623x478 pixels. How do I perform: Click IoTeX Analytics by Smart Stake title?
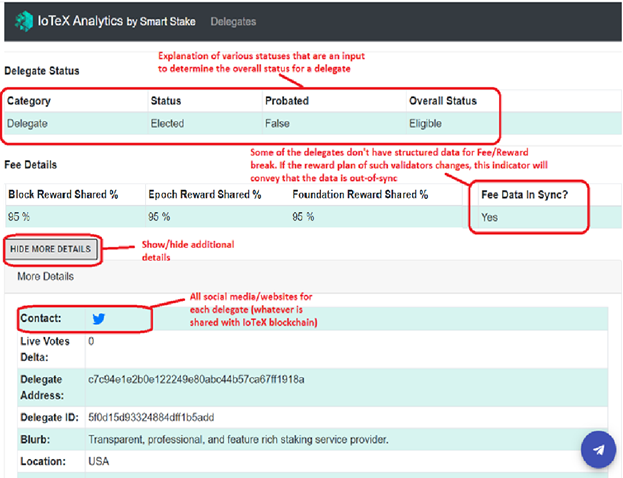point(116,21)
